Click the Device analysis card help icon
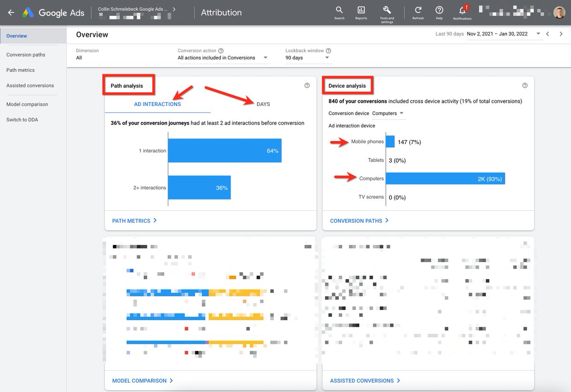 (525, 86)
